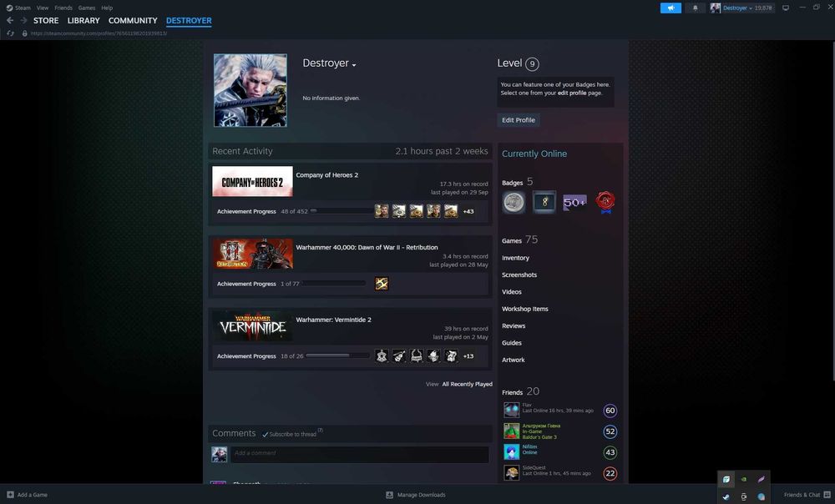Image resolution: width=835 pixels, height=504 pixels.
Task: Open the Company of Heroes 2 title link
Action: [327, 175]
